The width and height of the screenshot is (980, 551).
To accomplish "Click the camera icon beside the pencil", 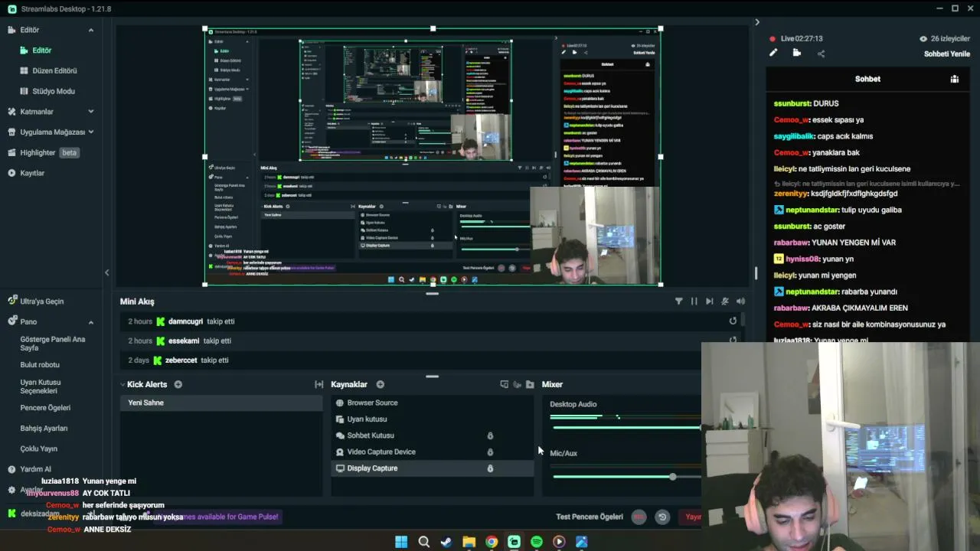I will (797, 54).
